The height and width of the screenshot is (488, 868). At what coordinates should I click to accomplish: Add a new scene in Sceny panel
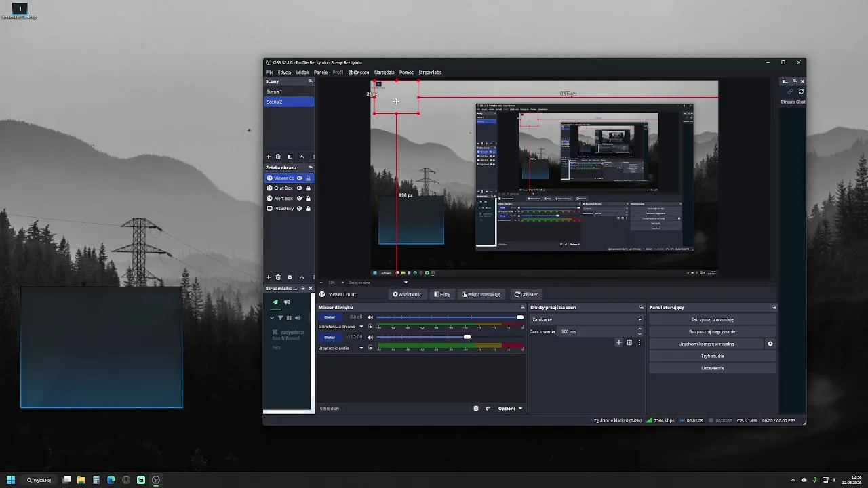tap(269, 157)
